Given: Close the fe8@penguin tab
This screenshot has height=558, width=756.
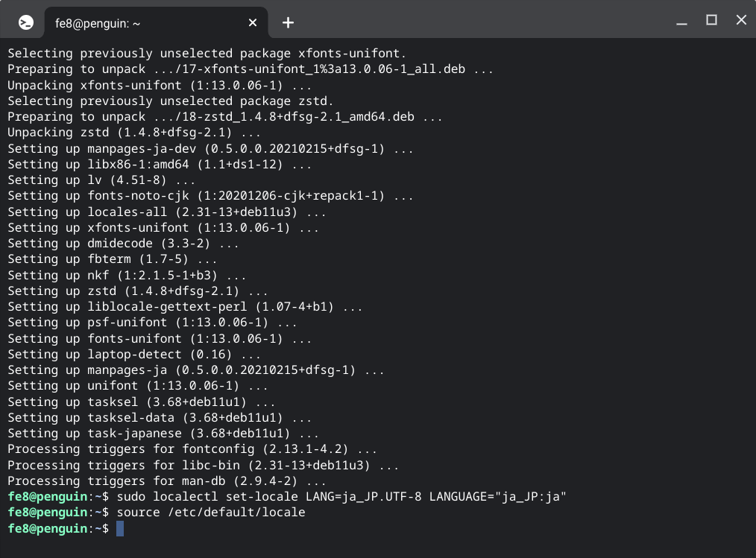Looking at the screenshot, I should pos(253,23).
